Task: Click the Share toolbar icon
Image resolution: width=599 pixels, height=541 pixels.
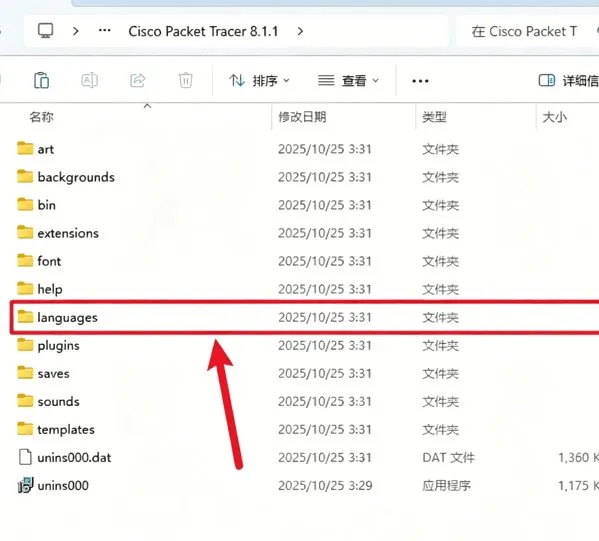Action: pyautogui.click(x=138, y=80)
